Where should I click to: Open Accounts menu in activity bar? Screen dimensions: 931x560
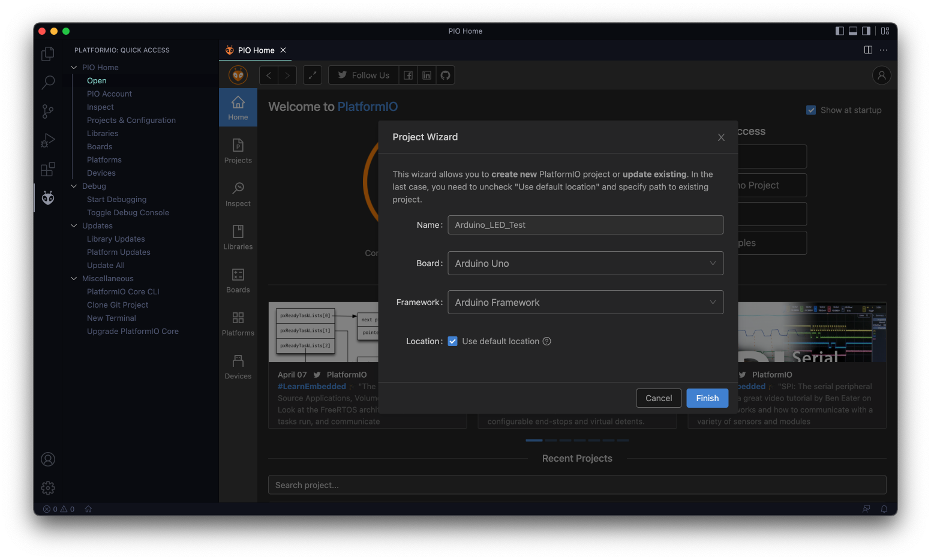48,459
